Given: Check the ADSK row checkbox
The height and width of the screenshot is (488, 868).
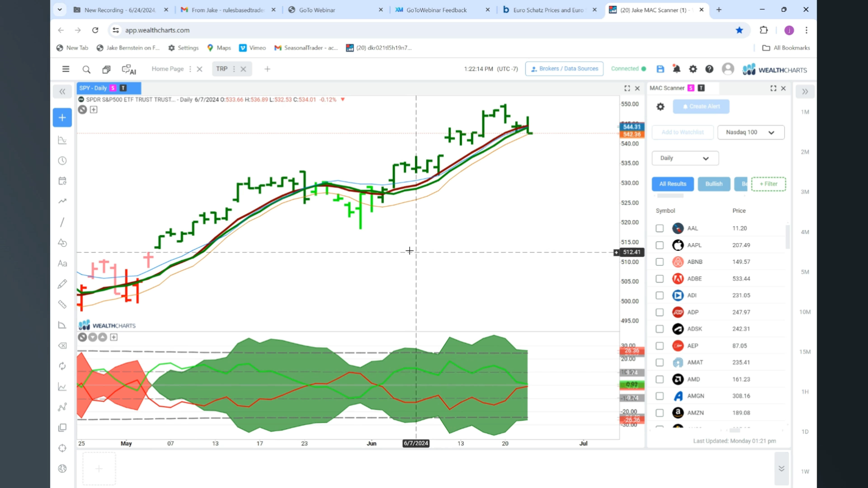Looking at the screenshot, I should 660,329.
